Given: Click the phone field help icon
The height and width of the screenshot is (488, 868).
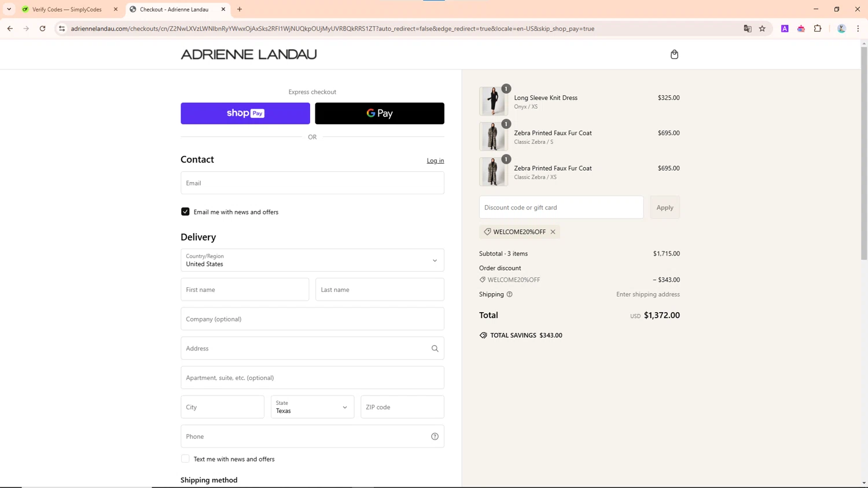Looking at the screenshot, I should click(x=435, y=437).
